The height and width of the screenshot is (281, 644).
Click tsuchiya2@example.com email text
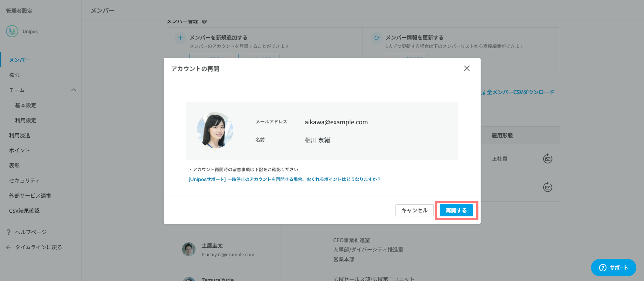pyautogui.click(x=228, y=255)
